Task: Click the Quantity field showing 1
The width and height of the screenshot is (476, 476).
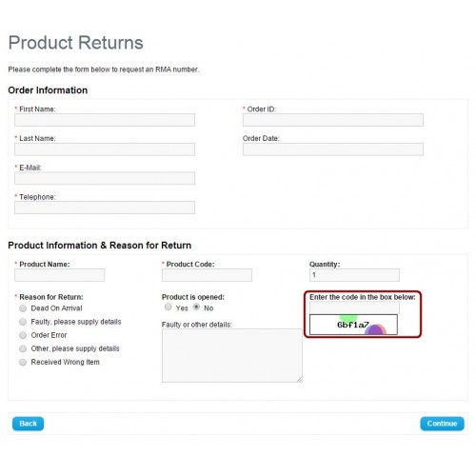Action: point(354,275)
